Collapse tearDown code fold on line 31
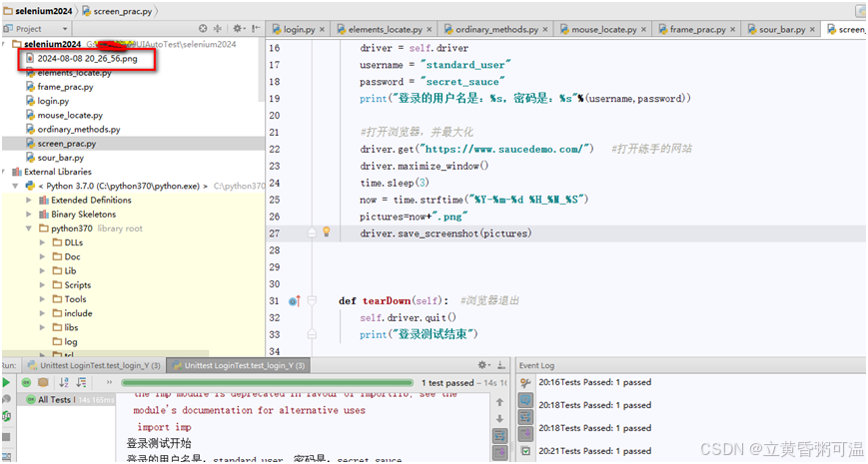The width and height of the screenshot is (868, 464). pyautogui.click(x=312, y=301)
